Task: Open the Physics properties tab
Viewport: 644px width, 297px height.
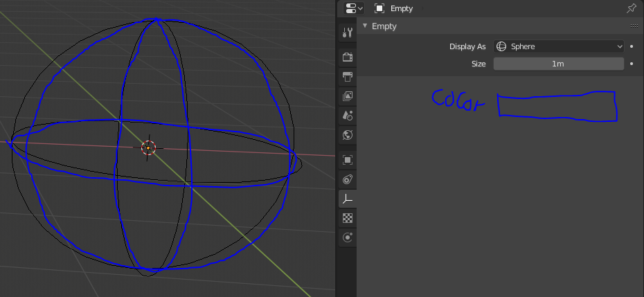Action: pyautogui.click(x=348, y=238)
